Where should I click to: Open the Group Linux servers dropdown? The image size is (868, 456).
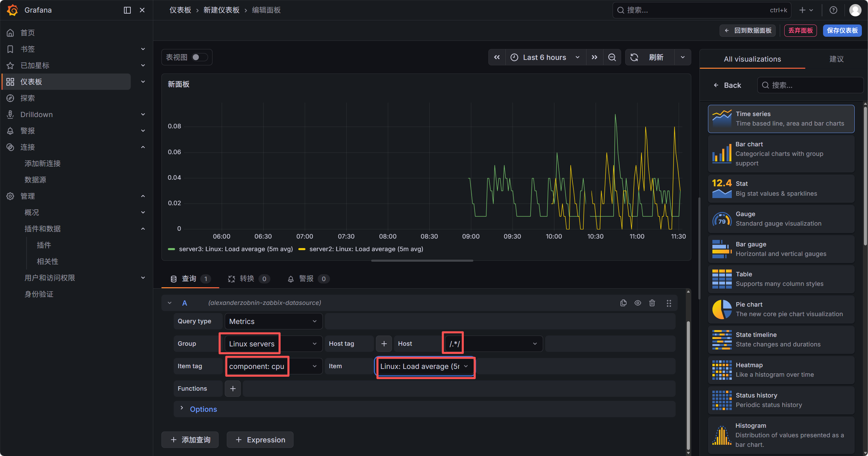(273, 344)
